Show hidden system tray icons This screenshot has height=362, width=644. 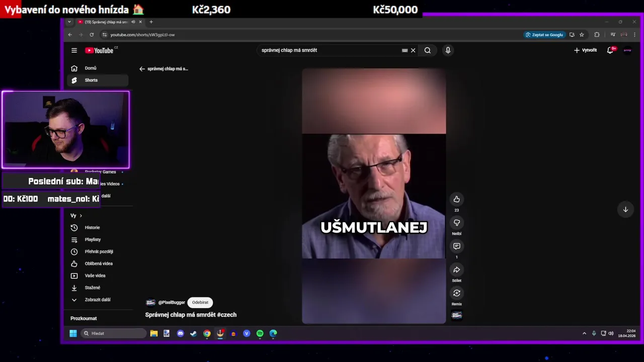(584, 333)
